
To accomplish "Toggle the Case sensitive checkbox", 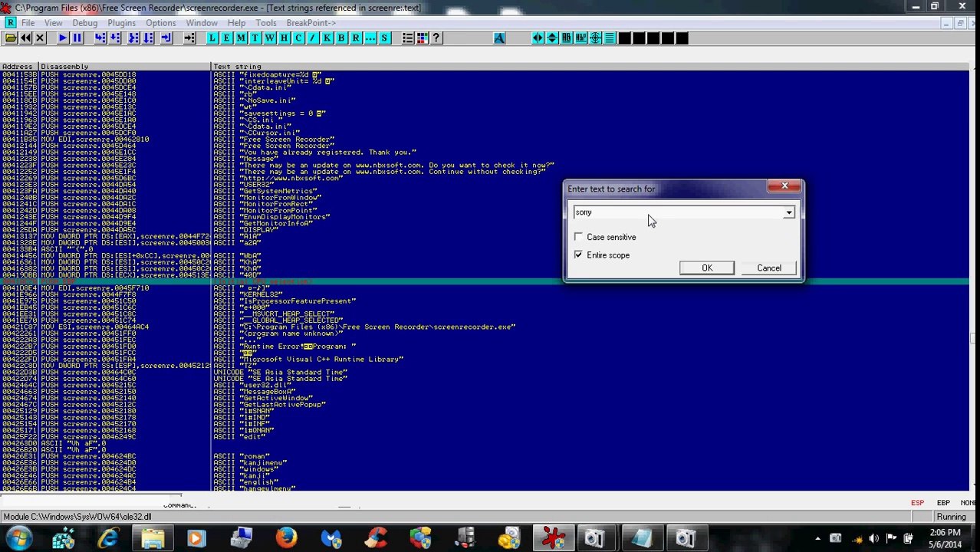I will [578, 237].
